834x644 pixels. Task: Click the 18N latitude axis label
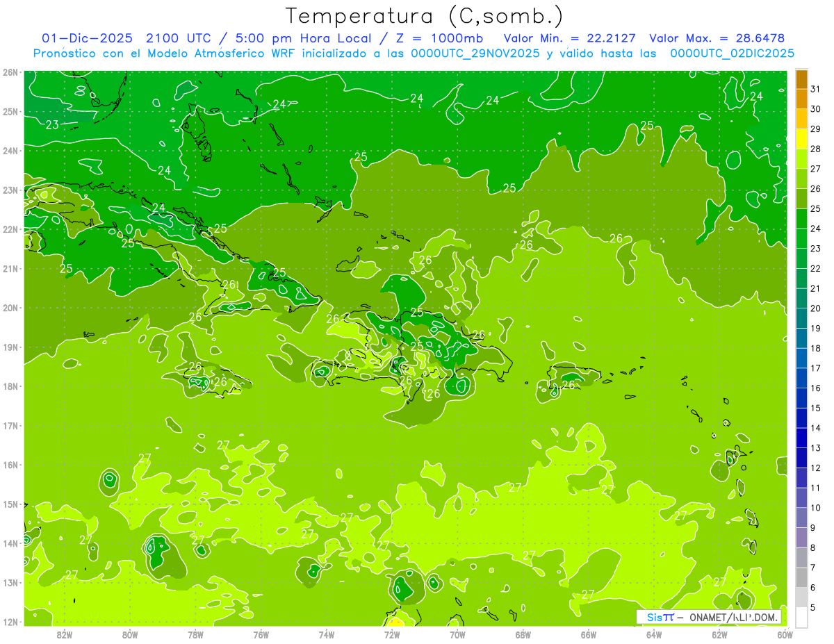click(x=10, y=386)
